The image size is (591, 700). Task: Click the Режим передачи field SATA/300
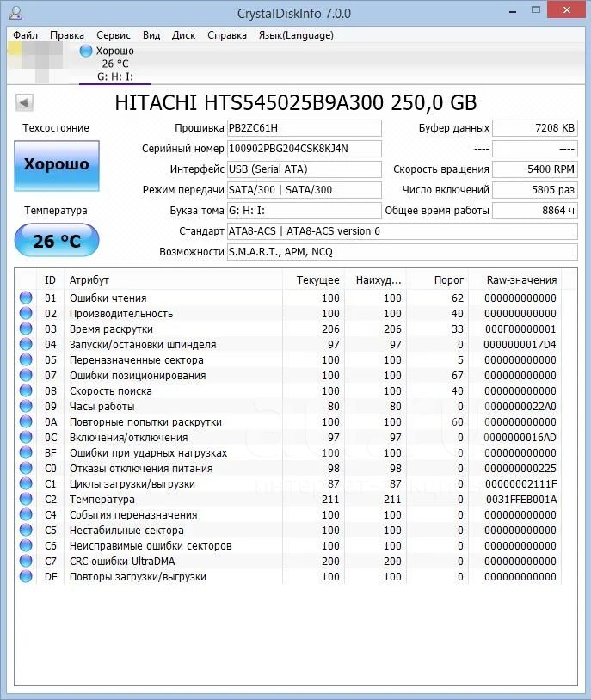pos(305,190)
